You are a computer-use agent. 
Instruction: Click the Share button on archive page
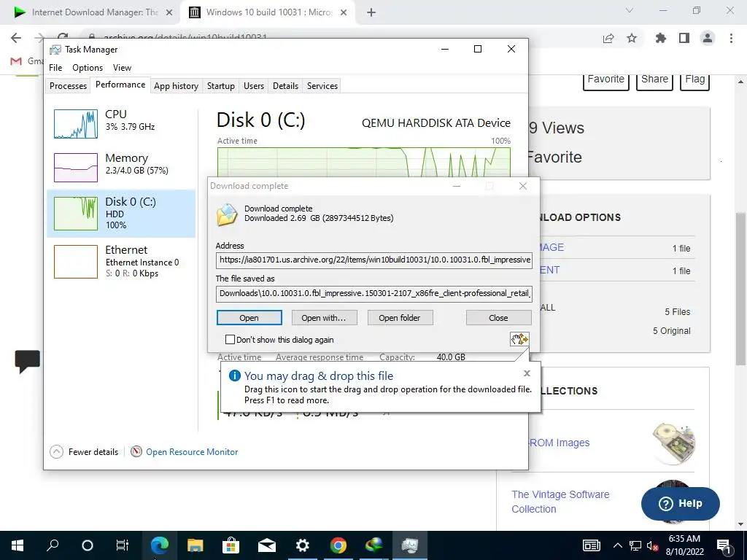point(654,80)
